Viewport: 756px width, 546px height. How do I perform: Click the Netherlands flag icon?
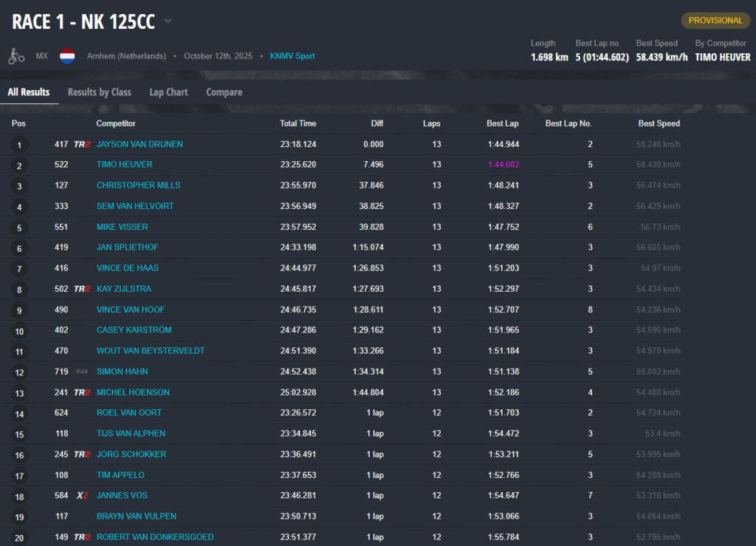(x=67, y=56)
